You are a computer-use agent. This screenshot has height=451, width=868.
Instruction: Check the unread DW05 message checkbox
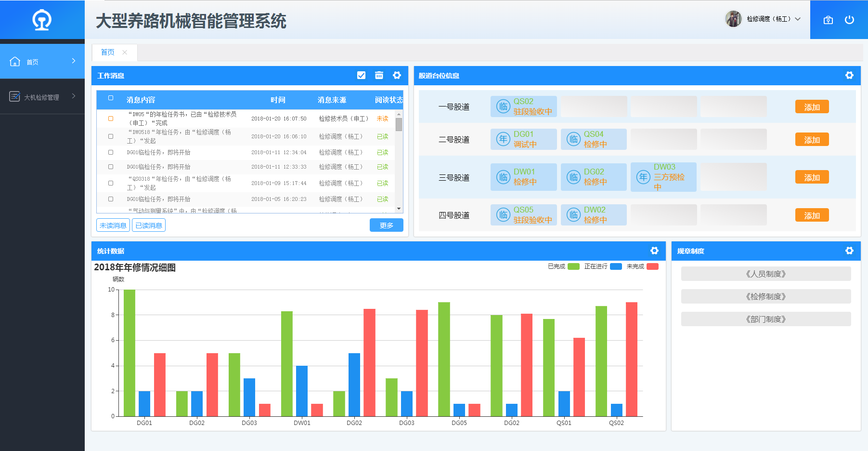pos(111,119)
